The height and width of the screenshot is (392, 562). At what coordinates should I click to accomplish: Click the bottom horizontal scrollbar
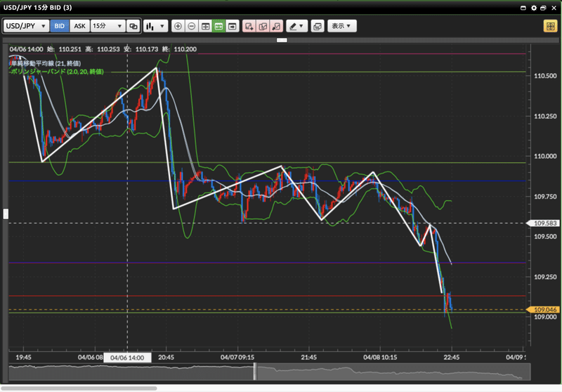[79, 388]
